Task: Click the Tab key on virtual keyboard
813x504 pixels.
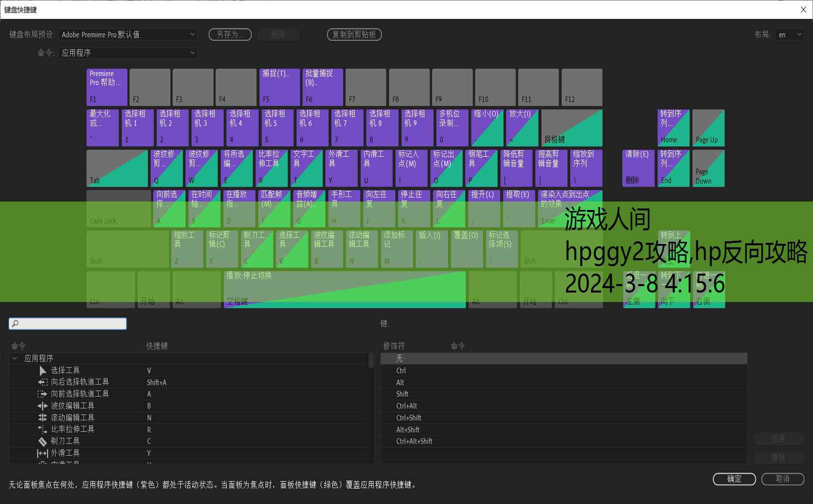Action: [x=117, y=168]
